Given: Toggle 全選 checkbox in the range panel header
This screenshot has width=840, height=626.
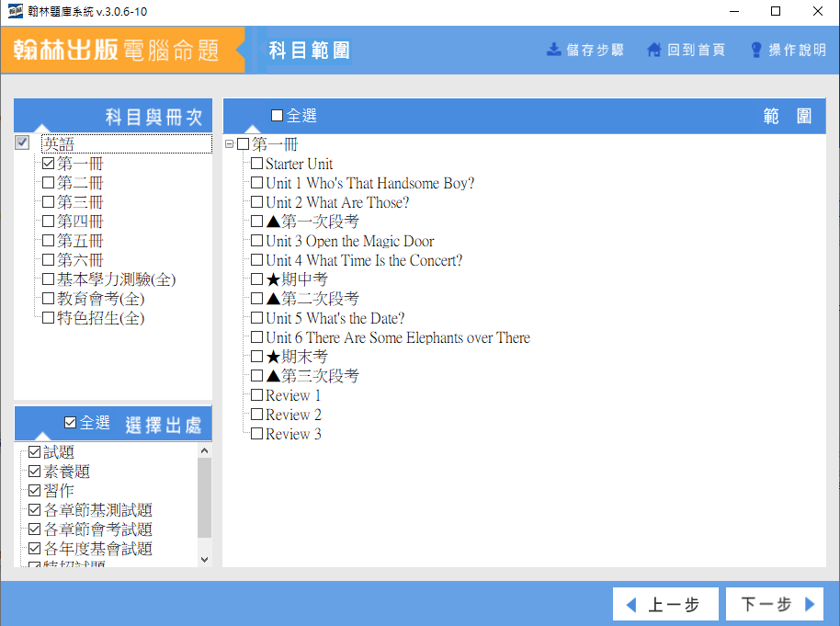Looking at the screenshot, I should (277, 115).
